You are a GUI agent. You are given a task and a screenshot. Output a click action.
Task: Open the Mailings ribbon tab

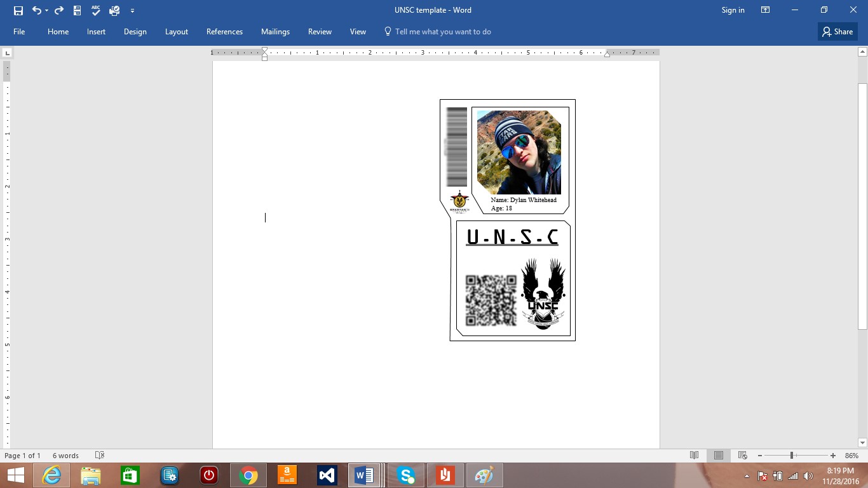pos(275,32)
